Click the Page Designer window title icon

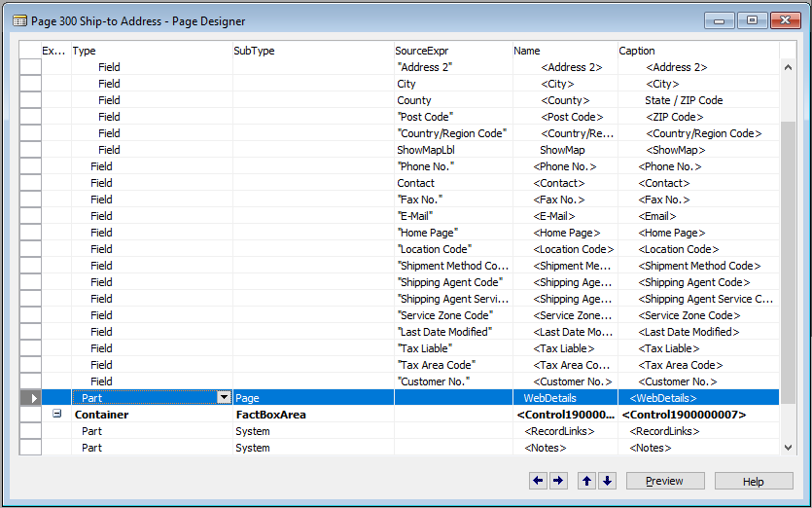(19, 20)
